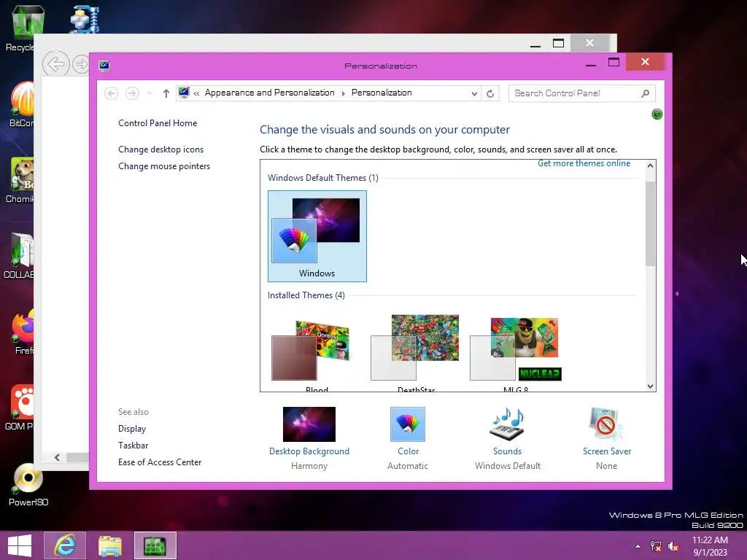Open the Desktop Background settings icon
The width and height of the screenshot is (747, 560).
(309, 424)
